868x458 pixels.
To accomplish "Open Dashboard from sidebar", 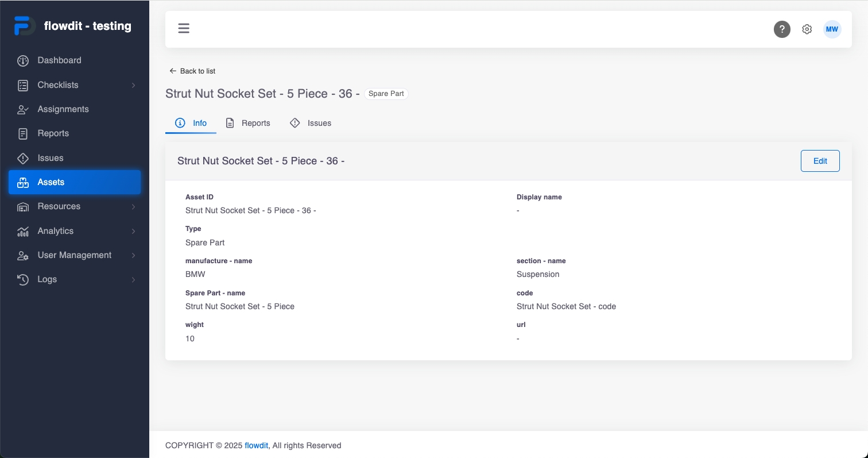I will point(59,60).
